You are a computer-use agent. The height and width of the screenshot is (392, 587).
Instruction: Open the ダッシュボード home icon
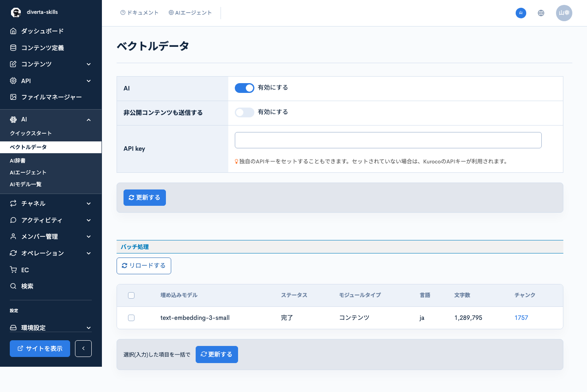coord(13,31)
